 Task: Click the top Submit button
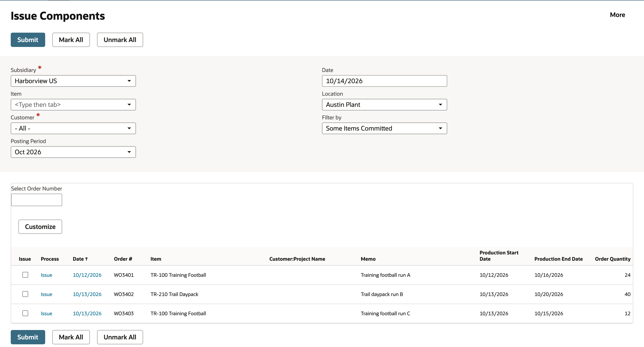pos(28,40)
